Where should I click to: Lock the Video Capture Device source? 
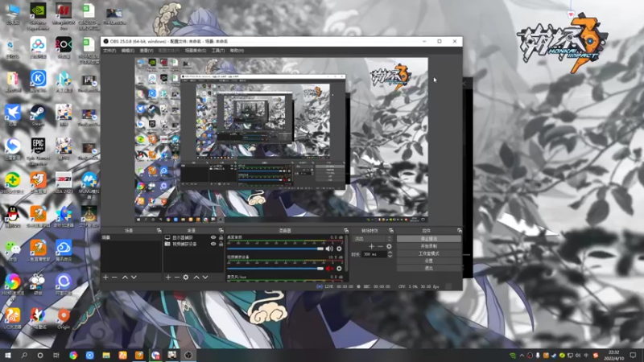pyautogui.click(x=221, y=244)
